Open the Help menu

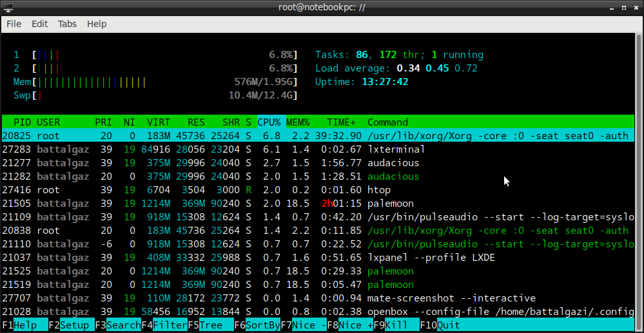point(97,24)
